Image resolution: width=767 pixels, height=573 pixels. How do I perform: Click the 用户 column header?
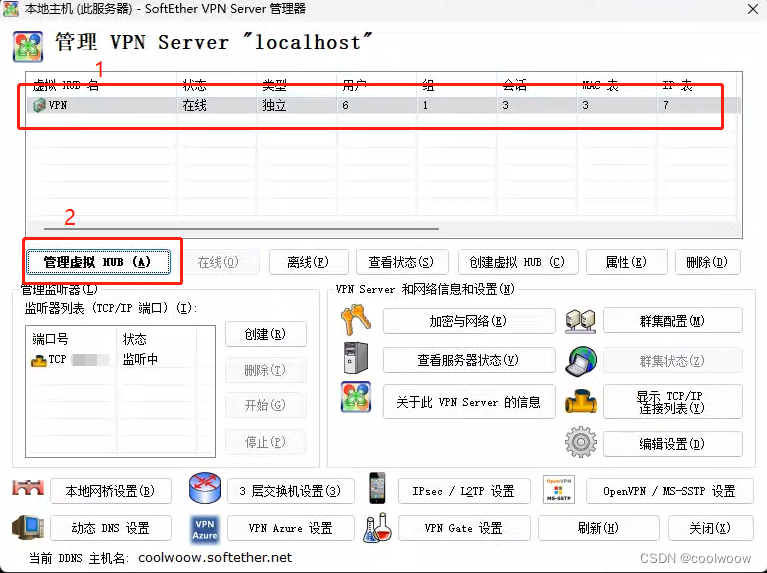(x=377, y=85)
